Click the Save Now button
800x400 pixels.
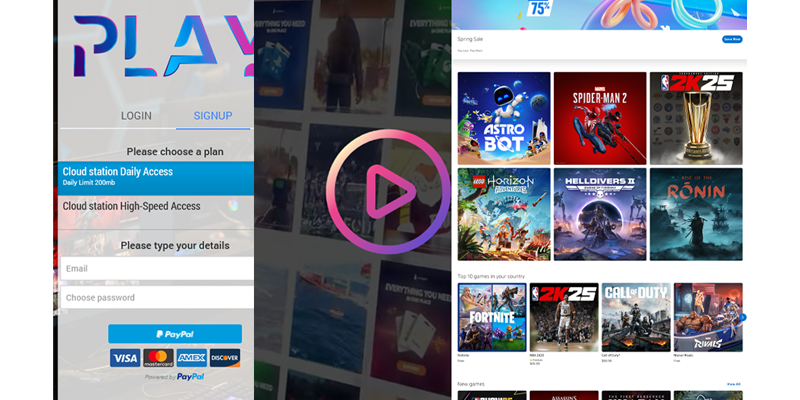pyautogui.click(x=732, y=39)
